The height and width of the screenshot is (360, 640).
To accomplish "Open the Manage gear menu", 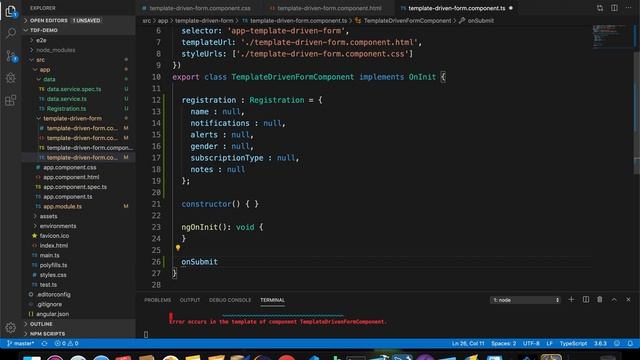I will pos(11,327).
